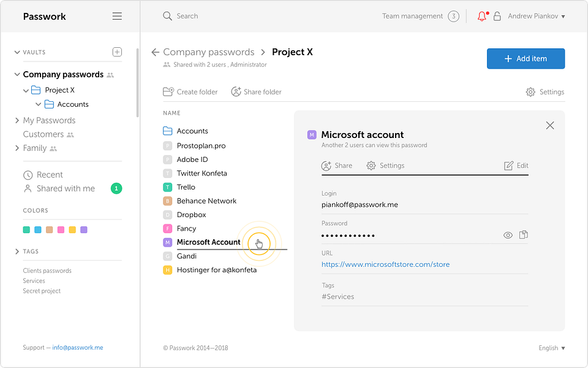Select the Clients passwords tag
Screen dimensions: 588x368
tap(47, 270)
